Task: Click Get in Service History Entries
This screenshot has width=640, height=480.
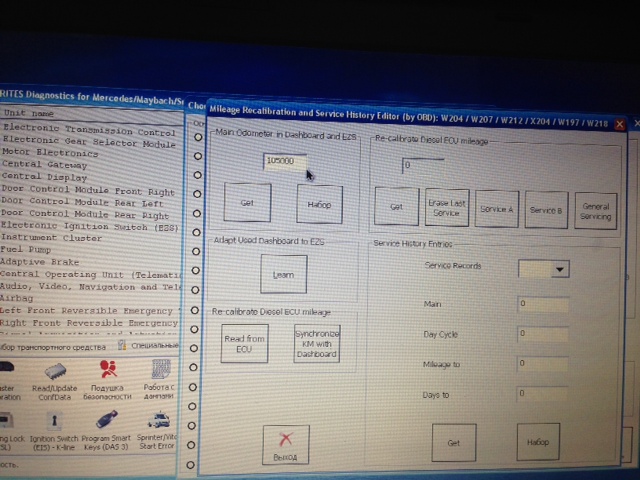Action: 454,443
